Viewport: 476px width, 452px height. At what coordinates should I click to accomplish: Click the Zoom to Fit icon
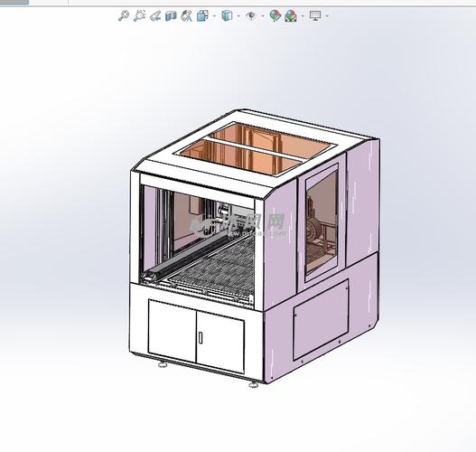click(124, 15)
